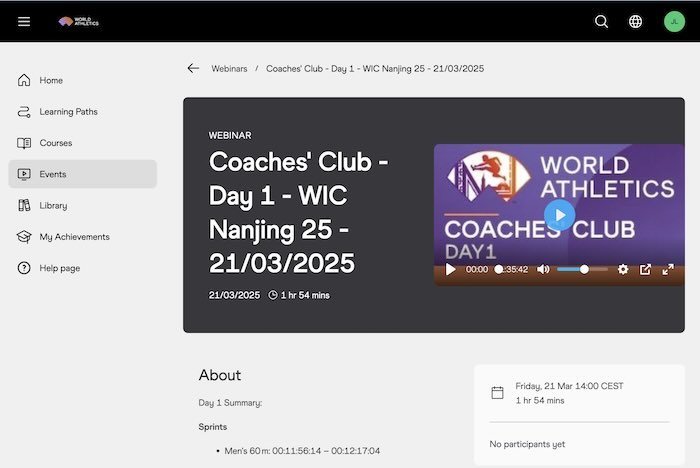700x468 pixels.
Task: Toggle video fullscreen mode
Action: pyautogui.click(x=668, y=269)
